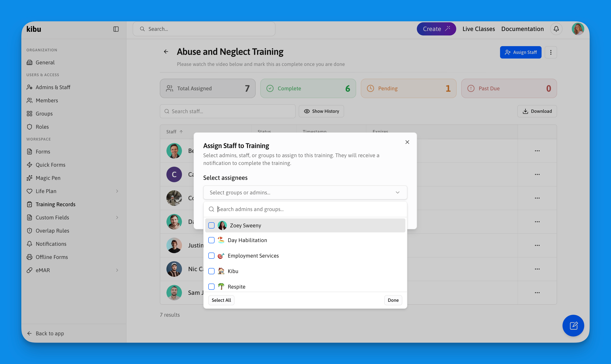Go back using the arrow beside training title
This screenshot has height=364, width=611.
click(x=166, y=52)
